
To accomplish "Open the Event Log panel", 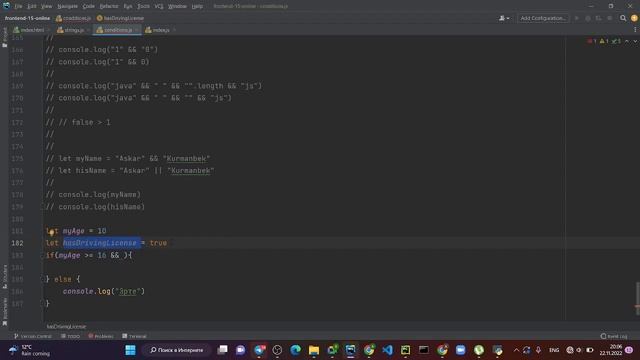I will pos(614,336).
